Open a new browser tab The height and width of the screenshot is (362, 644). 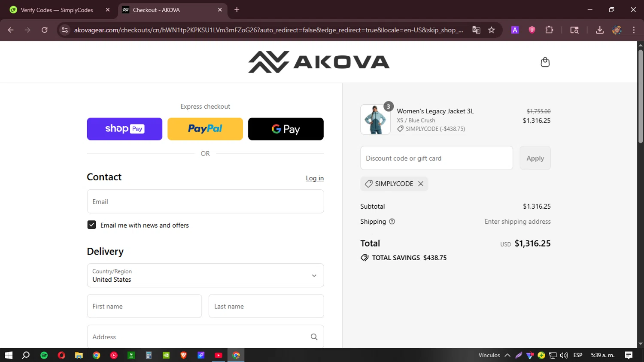point(237,10)
